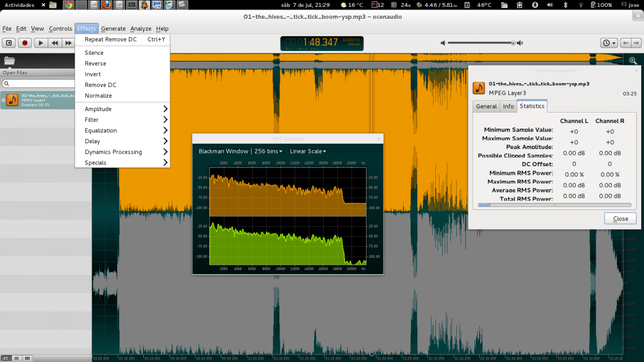Screen dimensions: 644x362
Task: Click the Rewind button
Action: coord(54,43)
